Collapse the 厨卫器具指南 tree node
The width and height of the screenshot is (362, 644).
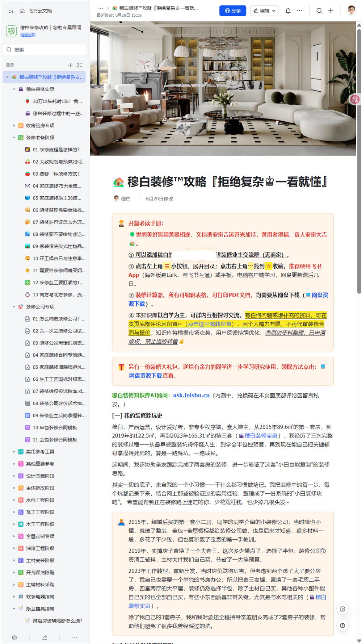point(14,609)
